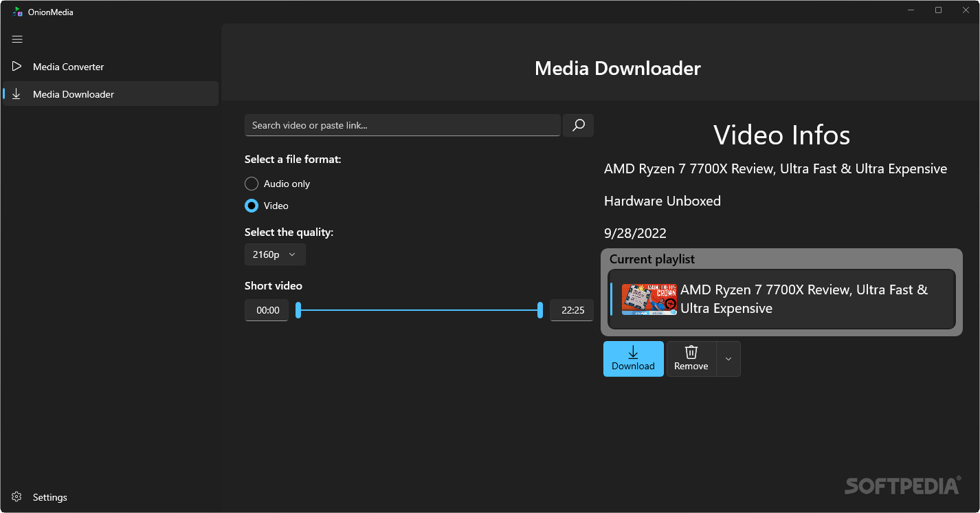Open the 2160p quality dropdown
The width and height of the screenshot is (980, 513).
tap(275, 254)
